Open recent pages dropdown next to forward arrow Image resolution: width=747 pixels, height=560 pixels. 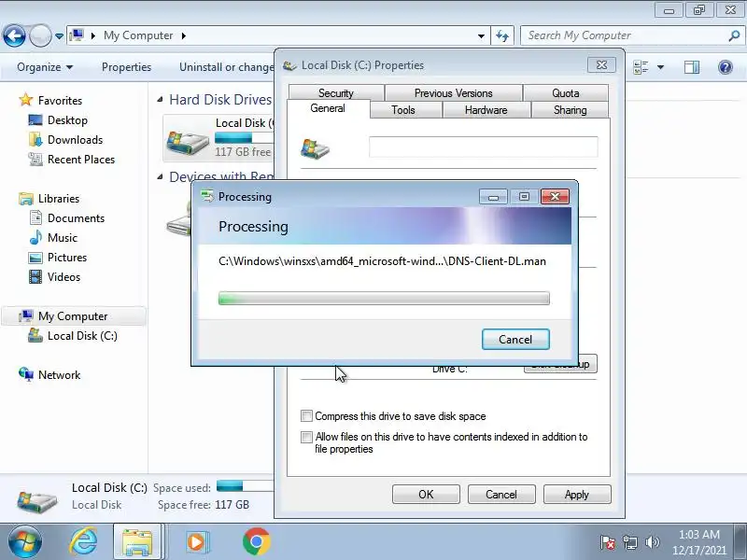point(59,36)
